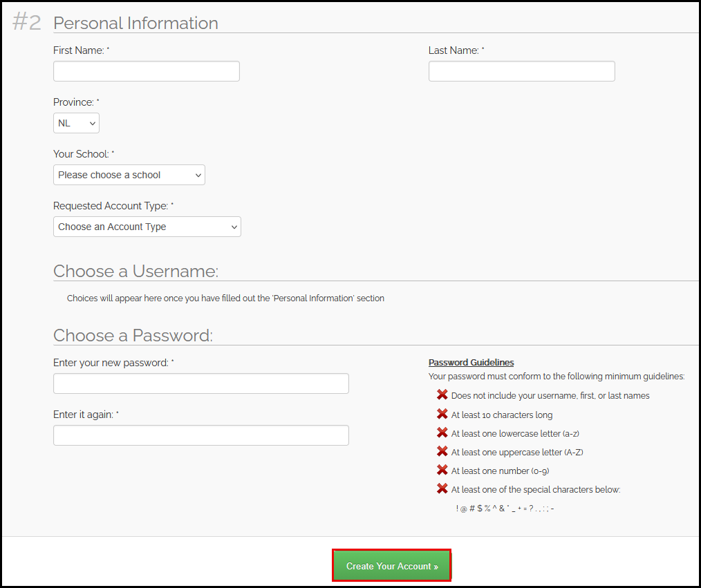Click the red X beside number requirement
The image size is (701, 588).
(x=441, y=470)
